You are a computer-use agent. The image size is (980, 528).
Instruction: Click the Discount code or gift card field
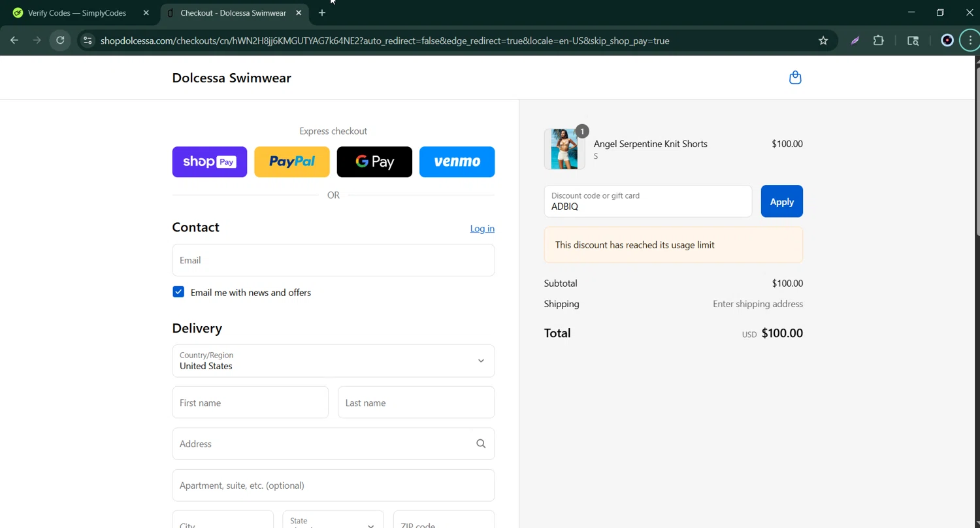(648, 201)
